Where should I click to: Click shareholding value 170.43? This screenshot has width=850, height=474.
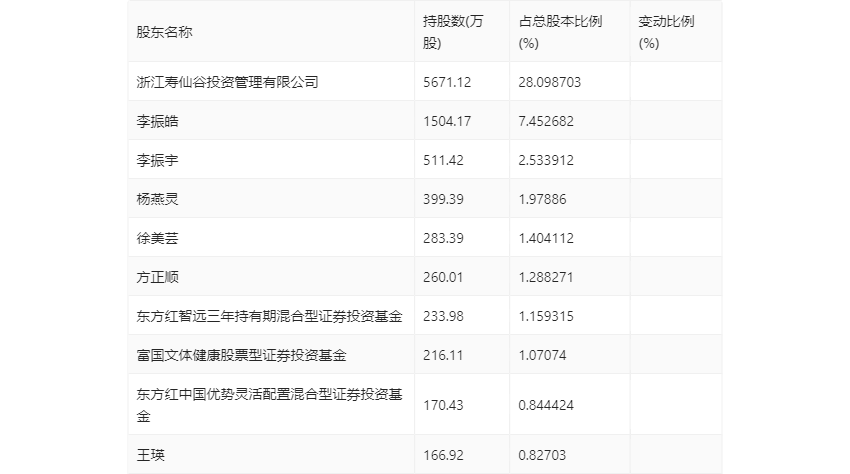tap(443, 405)
